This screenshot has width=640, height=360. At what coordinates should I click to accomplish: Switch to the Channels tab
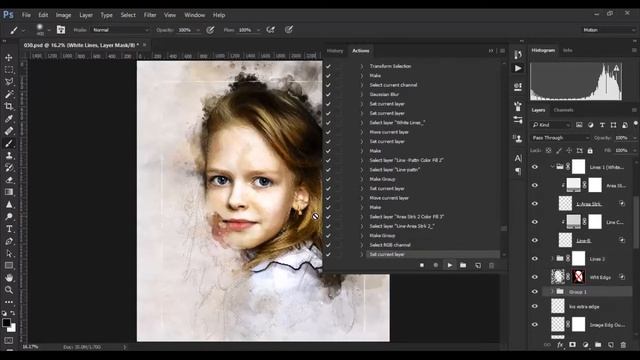point(563,110)
